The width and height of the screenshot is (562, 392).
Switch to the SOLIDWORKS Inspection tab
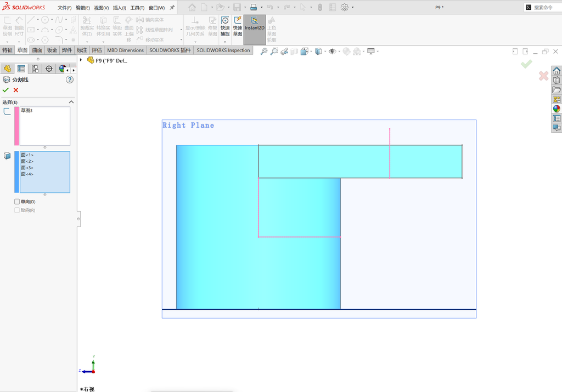(x=223, y=50)
